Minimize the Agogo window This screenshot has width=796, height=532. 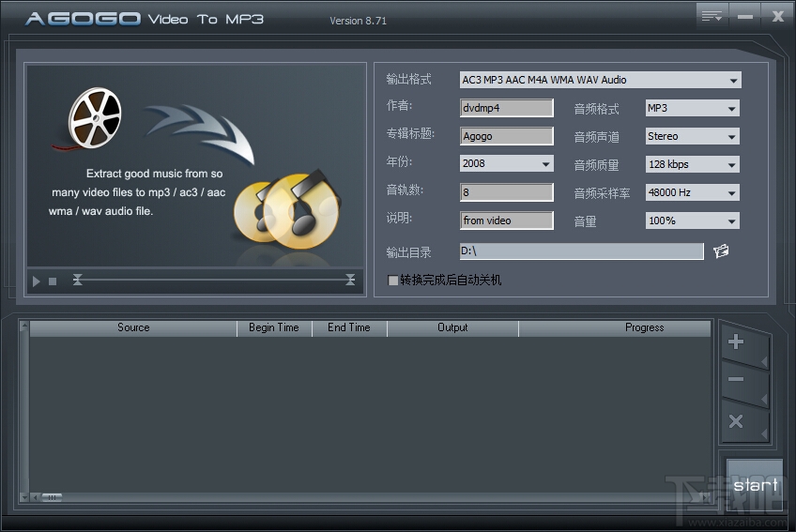tap(744, 16)
